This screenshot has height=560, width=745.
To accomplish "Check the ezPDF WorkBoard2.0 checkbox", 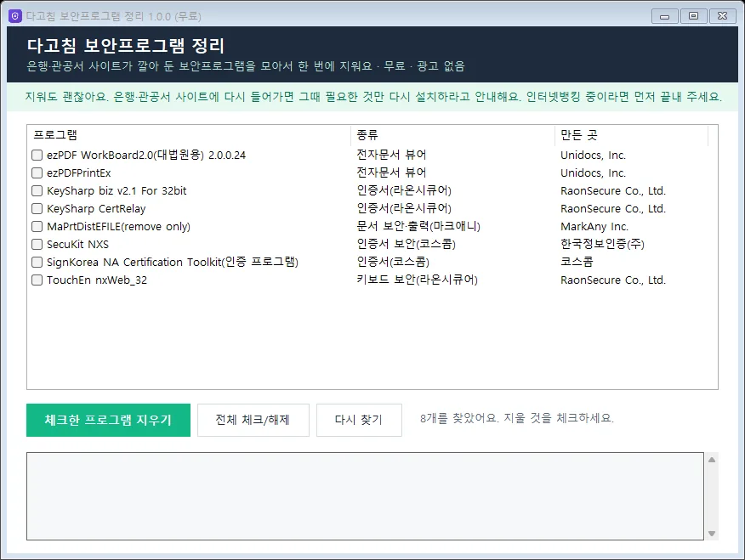I will click(x=37, y=155).
